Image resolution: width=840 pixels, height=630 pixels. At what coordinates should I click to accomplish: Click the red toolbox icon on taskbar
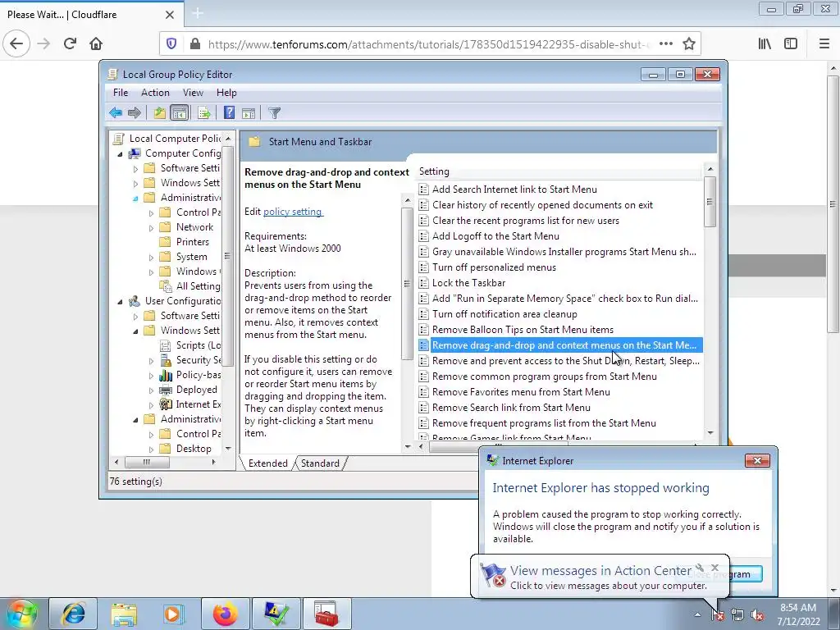pos(326,614)
